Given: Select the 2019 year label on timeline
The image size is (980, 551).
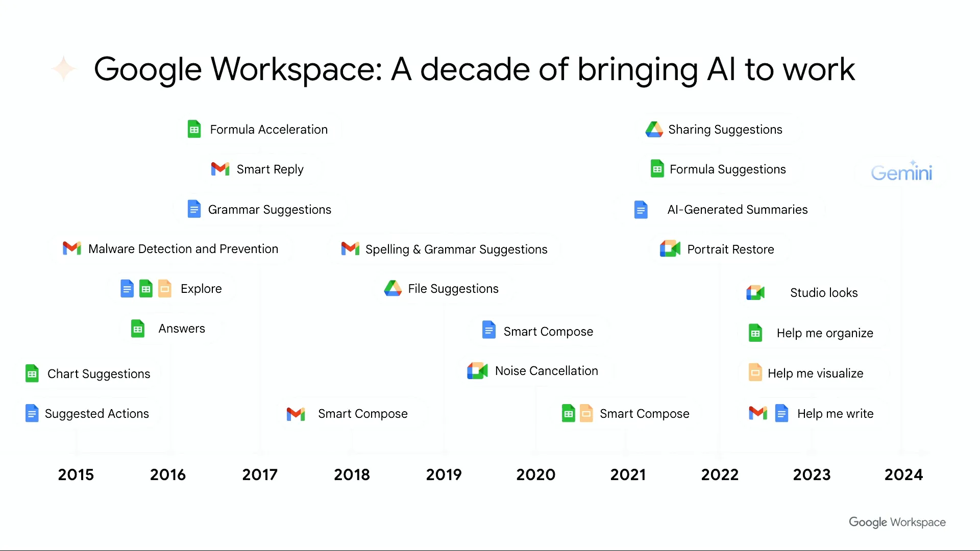Looking at the screenshot, I should pyautogui.click(x=444, y=474).
